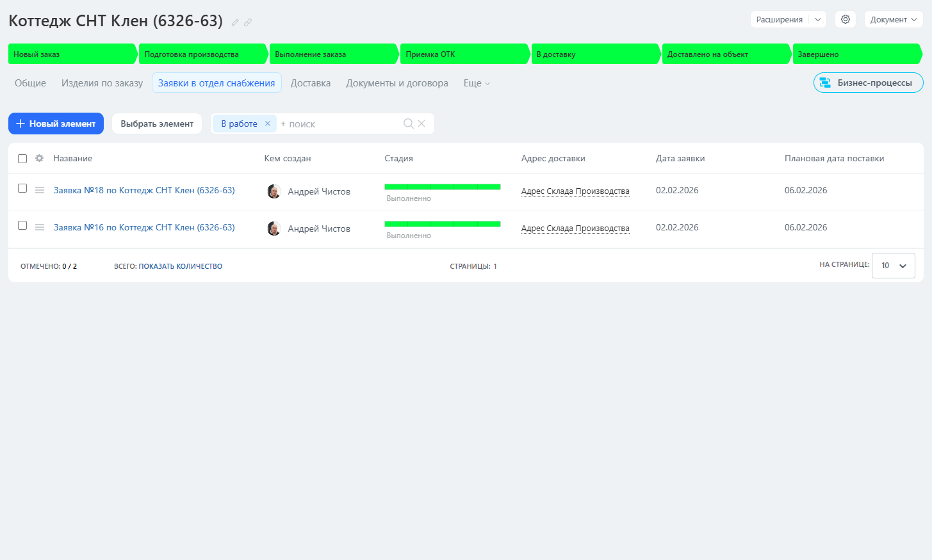Viewport: 932px width, 560px height.
Task: Click the table column settings gear icon
Action: pos(40,158)
